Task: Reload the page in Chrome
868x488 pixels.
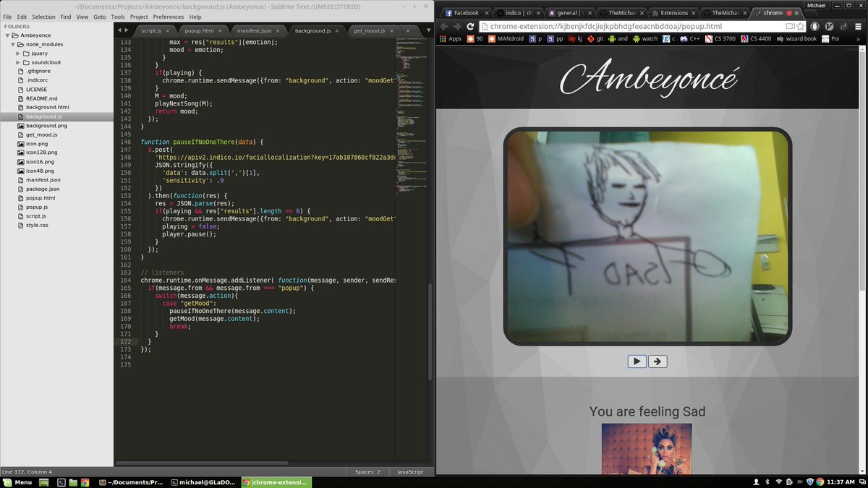Action: tap(470, 26)
